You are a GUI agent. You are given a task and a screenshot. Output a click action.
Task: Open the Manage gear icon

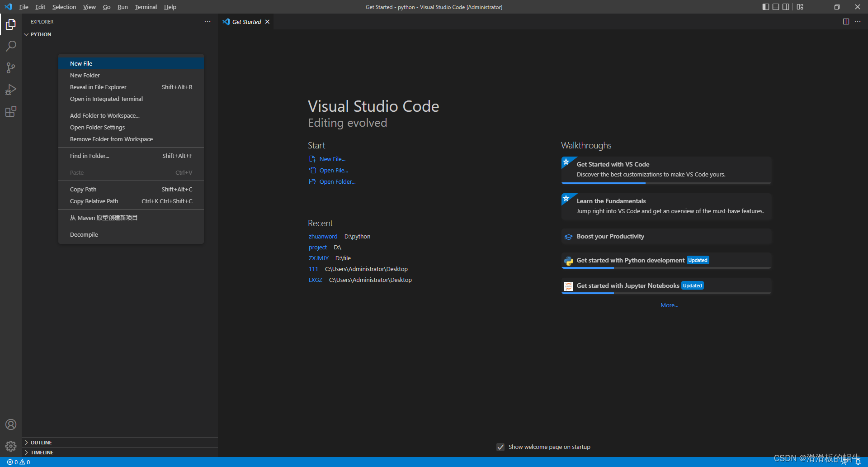(x=11, y=446)
